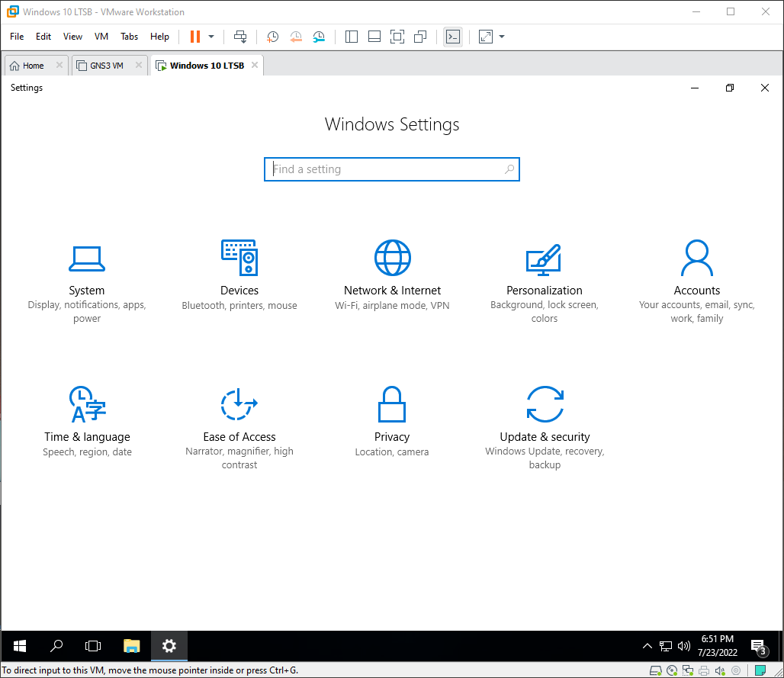The width and height of the screenshot is (784, 678).
Task: Open File Explorer from the taskbar
Action: pyautogui.click(x=131, y=646)
